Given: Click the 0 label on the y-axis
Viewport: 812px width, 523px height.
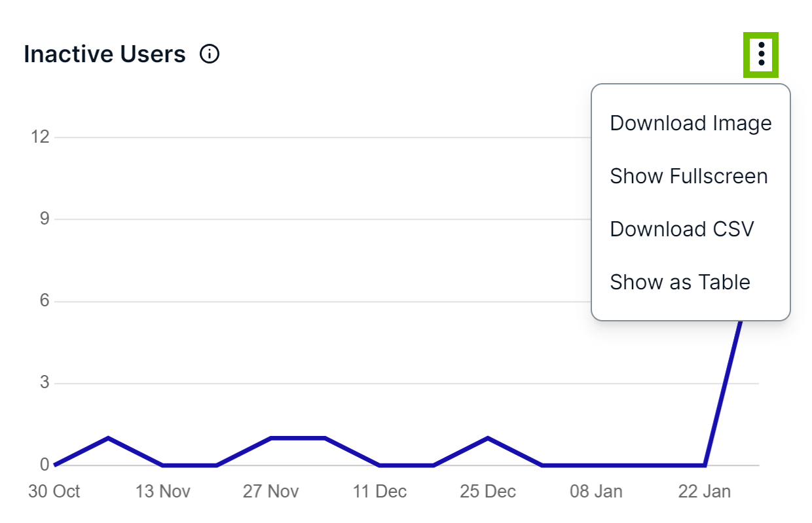Looking at the screenshot, I should (x=45, y=465).
